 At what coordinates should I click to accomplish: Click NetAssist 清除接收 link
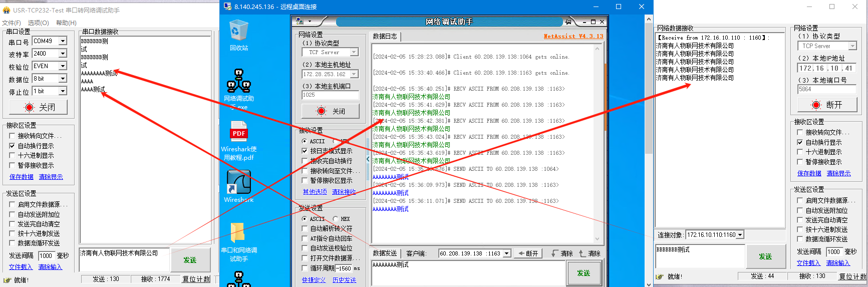(x=344, y=192)
